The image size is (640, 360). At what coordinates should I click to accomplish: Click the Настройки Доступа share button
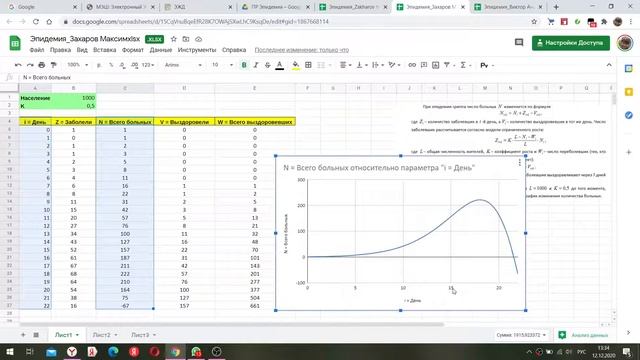571,43
